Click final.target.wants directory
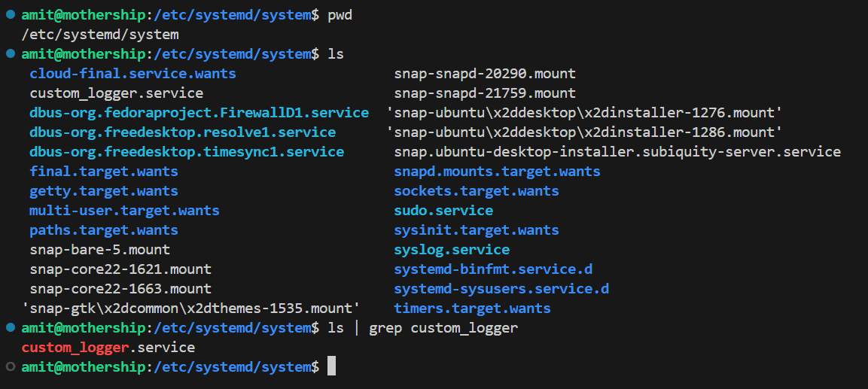The width and height of the screenshot is (868, 389). 104,172
